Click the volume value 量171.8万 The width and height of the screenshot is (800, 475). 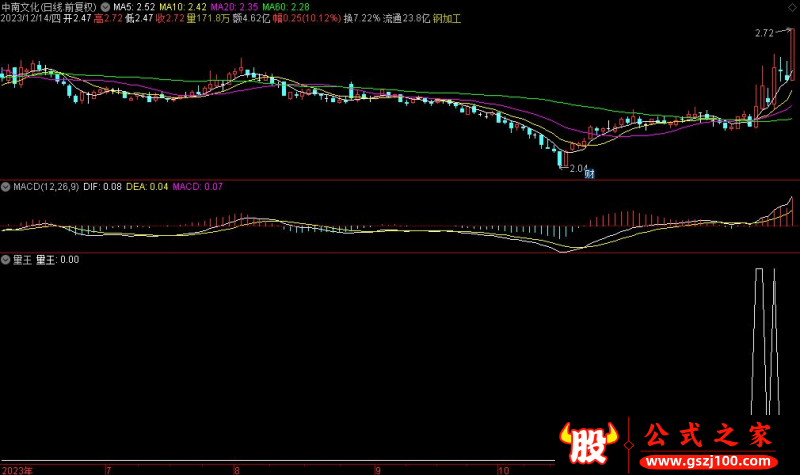tap(208, 18)
